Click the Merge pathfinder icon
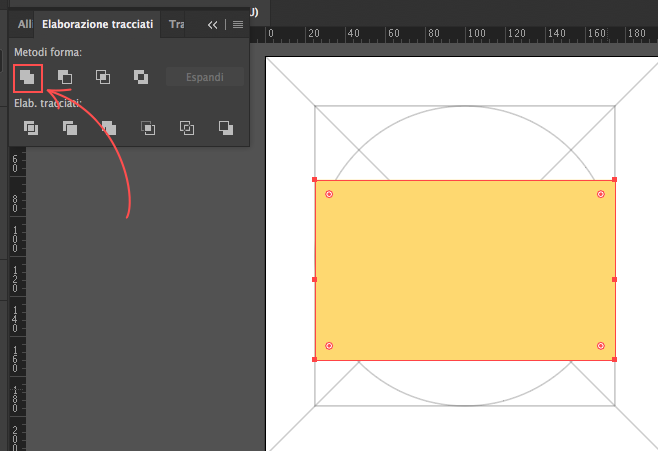Image resolution: width=658 pixels, height=451 pixels. pyautogui.click(x=109, y=128)
